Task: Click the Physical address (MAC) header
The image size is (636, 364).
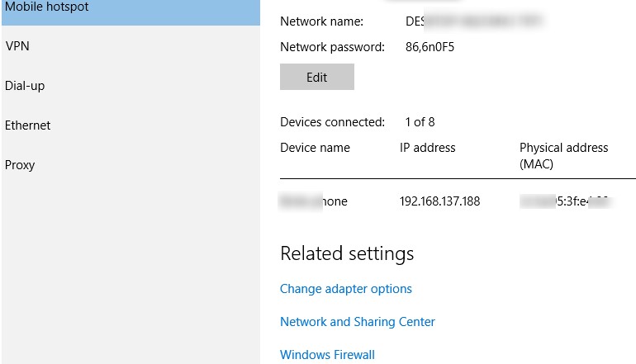Action: (x=563, y=155)
